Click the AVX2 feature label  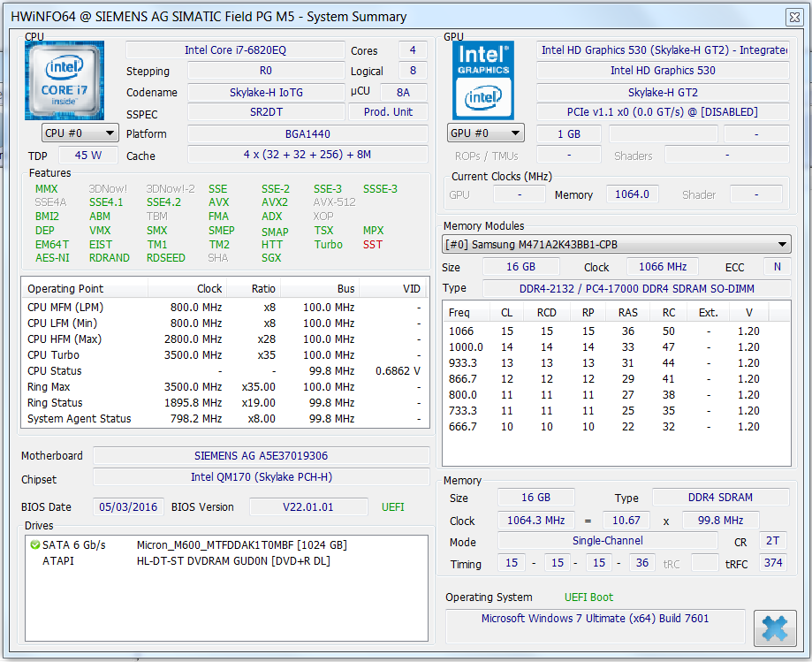pyautogui.click(x=275, y=202)
